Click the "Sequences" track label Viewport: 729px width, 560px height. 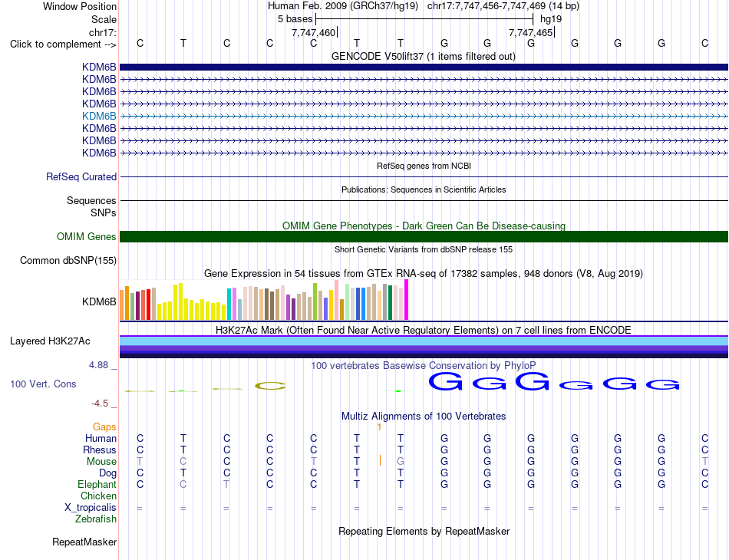pos(91,200)
